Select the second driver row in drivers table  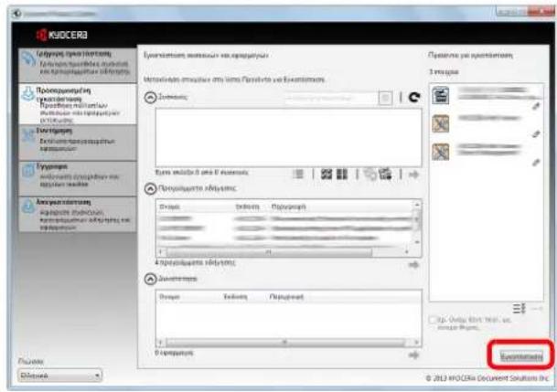coord(284,228)
